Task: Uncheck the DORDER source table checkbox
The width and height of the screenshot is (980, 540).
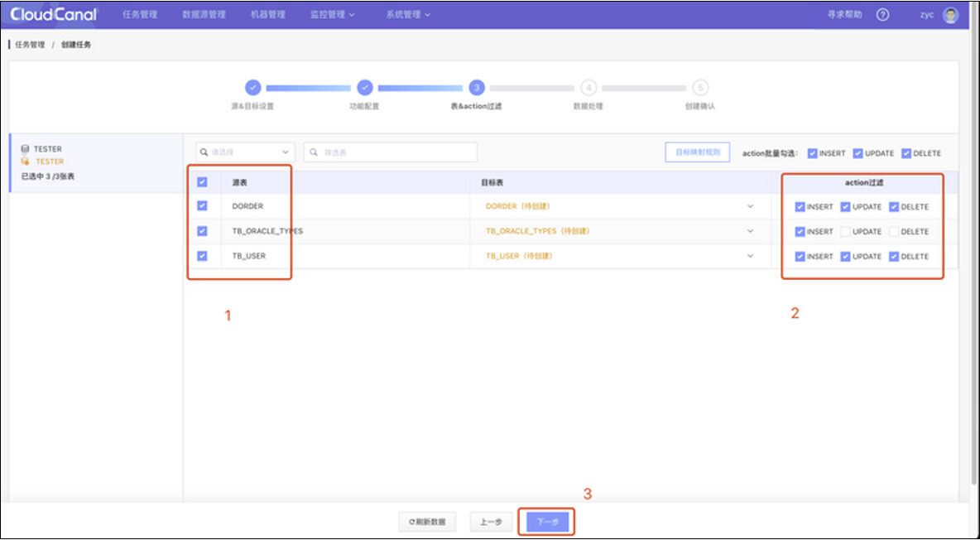Action: pos(202,206)
